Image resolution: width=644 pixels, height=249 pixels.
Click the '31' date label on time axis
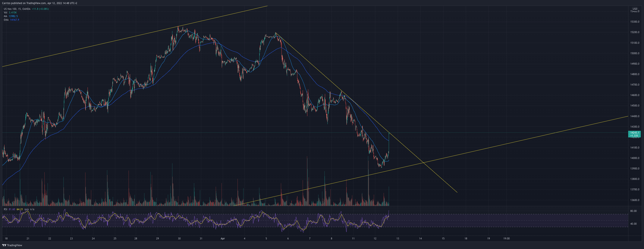pos(201,239)
